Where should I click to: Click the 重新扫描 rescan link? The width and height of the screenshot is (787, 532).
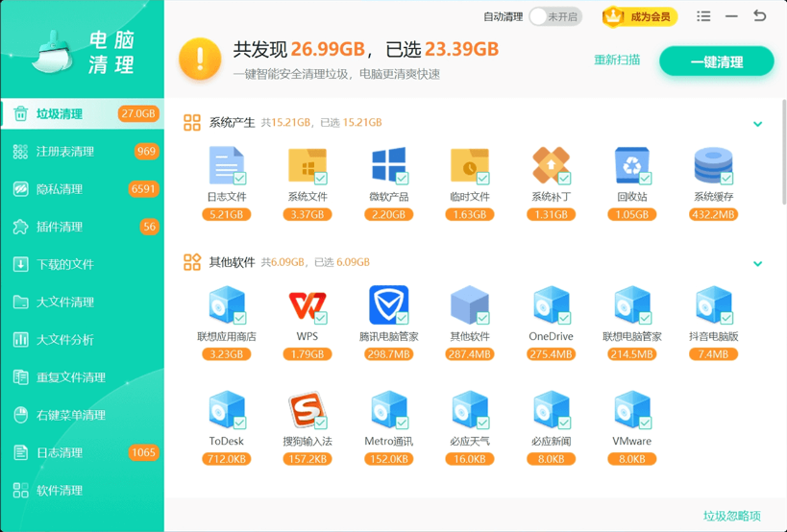pos(617,60)
